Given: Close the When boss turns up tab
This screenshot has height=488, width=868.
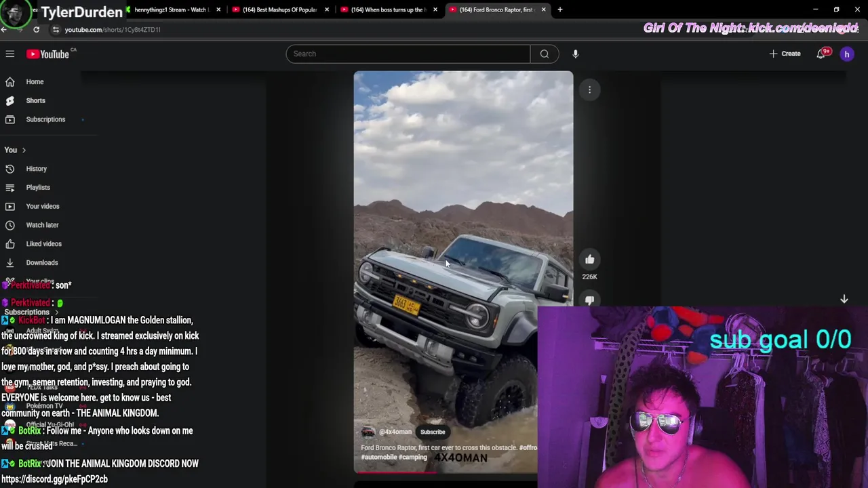Looking at the screenshot, I should click(435, 9).
